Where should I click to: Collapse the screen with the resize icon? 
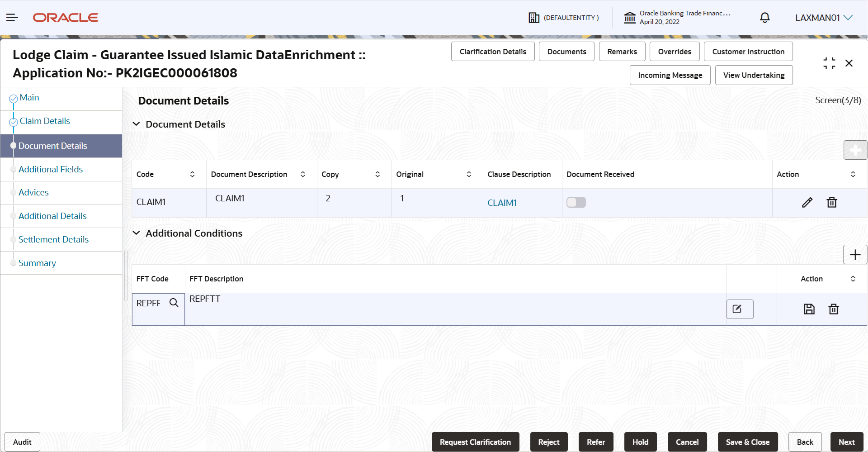coord(829,63)
